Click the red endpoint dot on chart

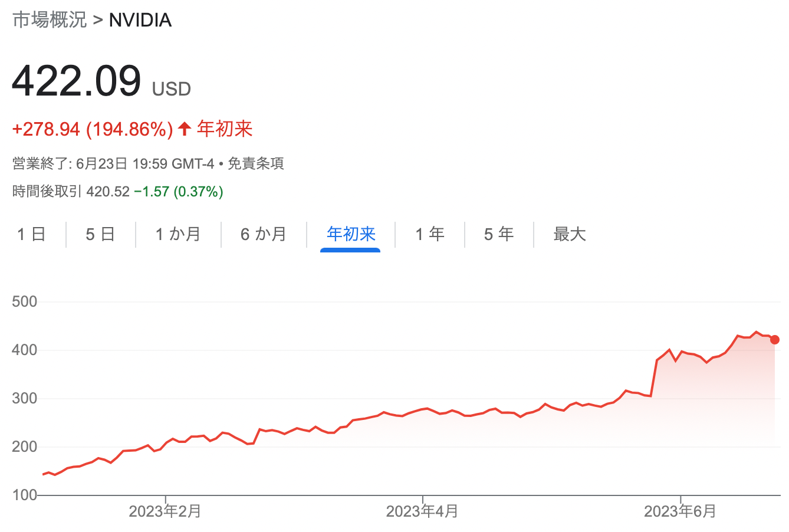pos(775,340)
